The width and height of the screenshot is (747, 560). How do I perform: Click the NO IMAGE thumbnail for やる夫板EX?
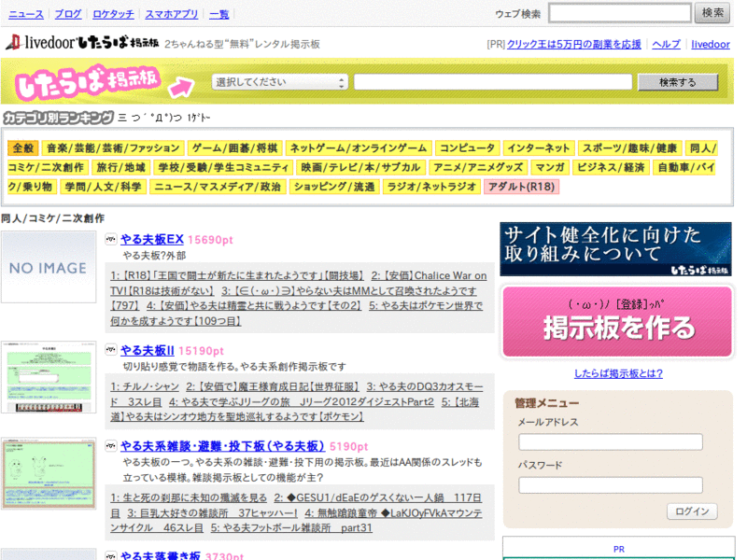[49, 267]
